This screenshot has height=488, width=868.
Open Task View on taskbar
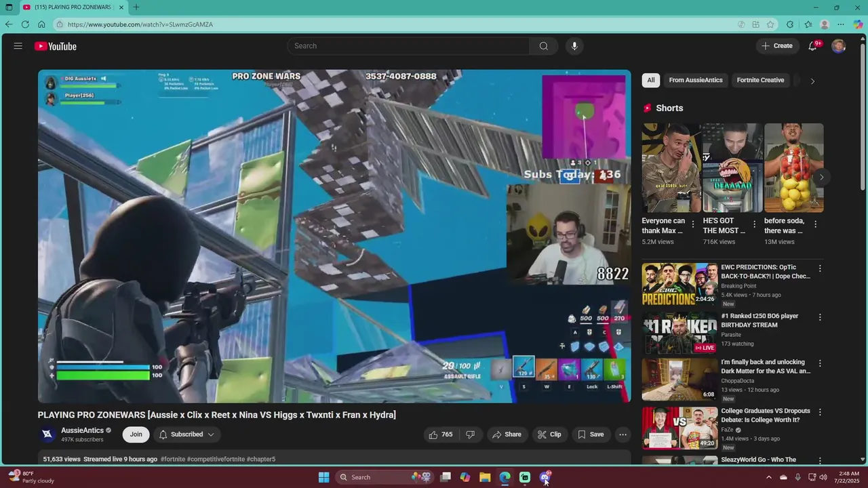pos(446,477)
